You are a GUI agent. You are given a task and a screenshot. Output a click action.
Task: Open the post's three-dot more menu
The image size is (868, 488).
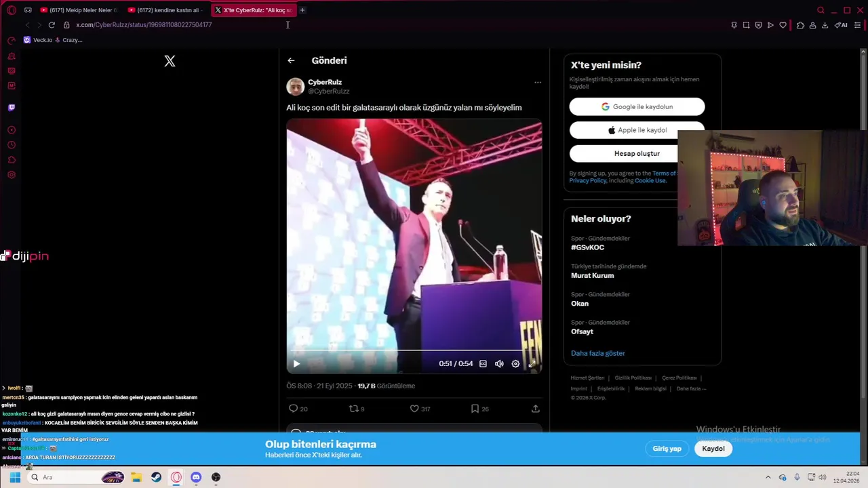pyautogui.click(x=538, y=83)
